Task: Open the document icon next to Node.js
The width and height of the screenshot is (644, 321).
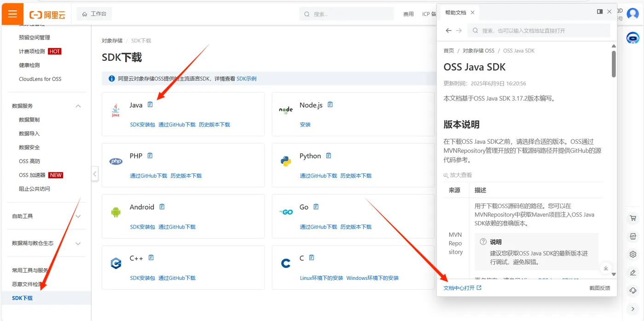Action: [x=330, y=105]
